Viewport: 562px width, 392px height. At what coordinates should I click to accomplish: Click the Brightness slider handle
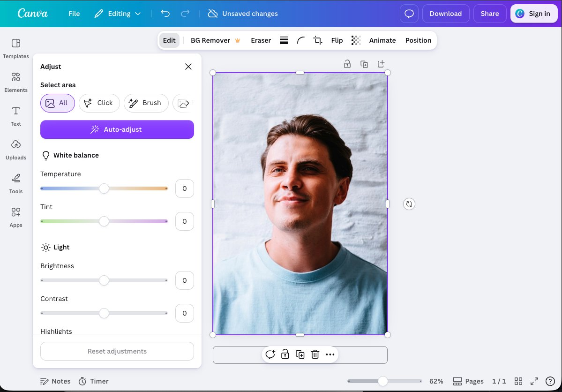click(104, 280)
